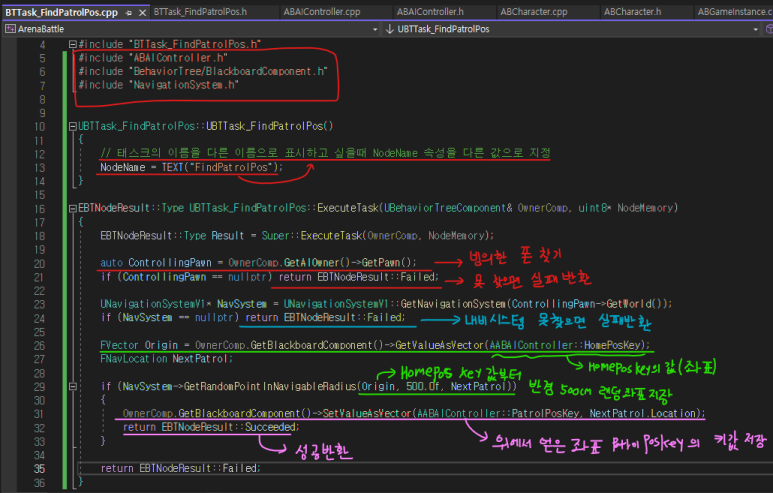Collapse the #include block at line 4
The width and height of the screenshot is (773, 493).
tap(72, 44)
